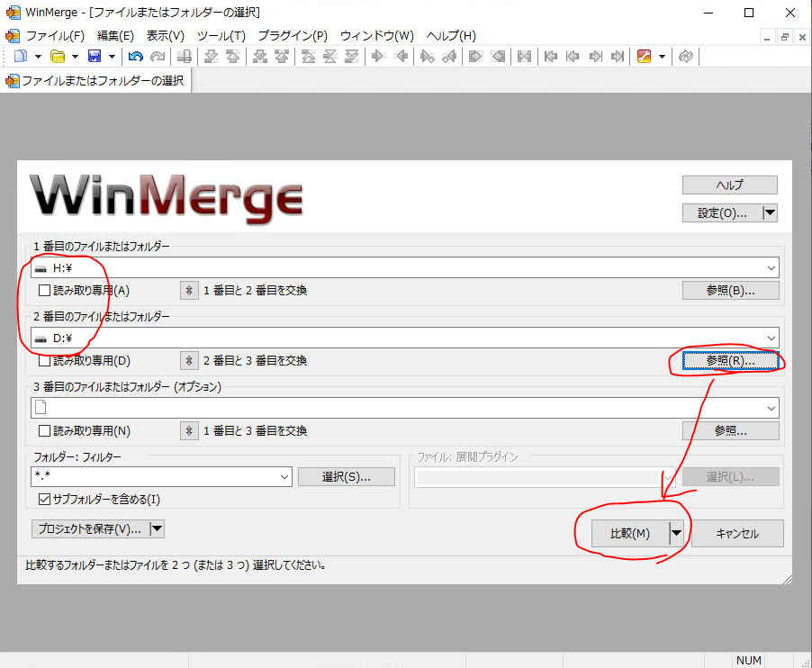Click the Copy All to Left icon

pos(498,56)
